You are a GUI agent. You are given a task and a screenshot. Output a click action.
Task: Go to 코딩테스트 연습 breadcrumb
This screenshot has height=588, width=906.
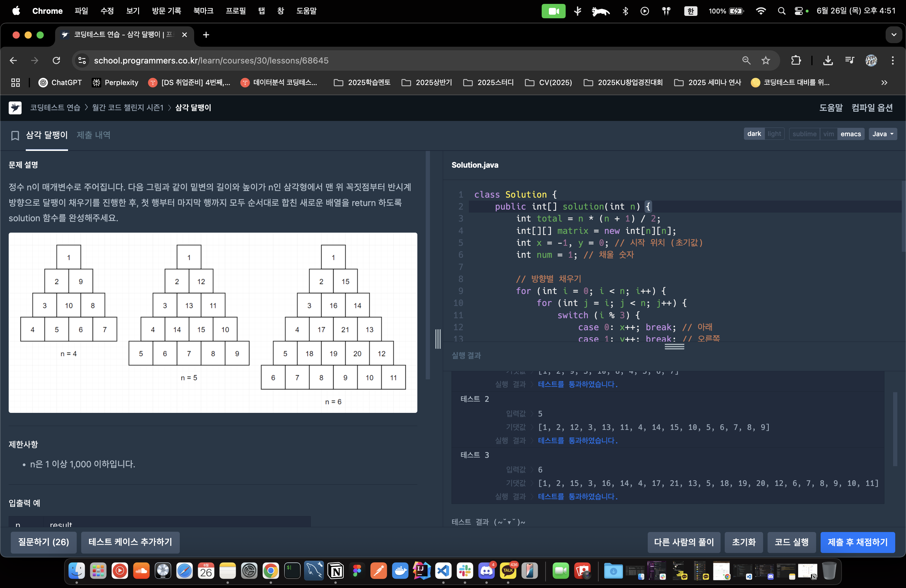click(55, 108)
